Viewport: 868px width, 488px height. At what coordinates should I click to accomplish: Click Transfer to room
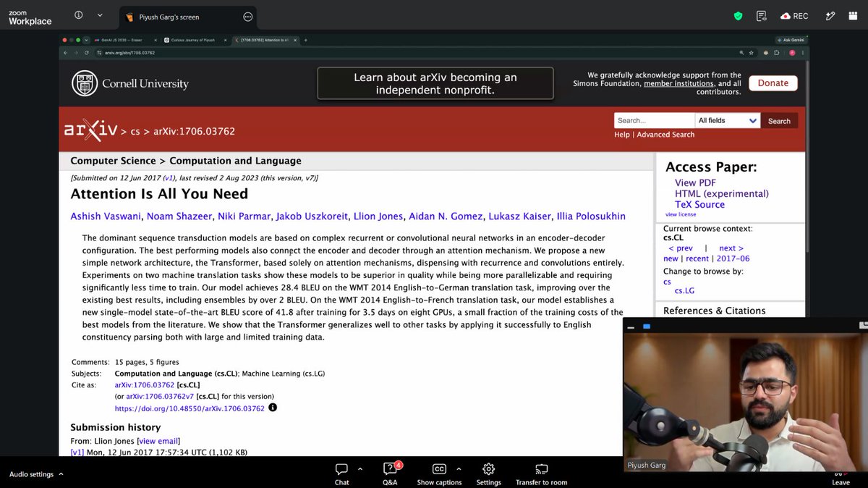(x=541, y=474)
